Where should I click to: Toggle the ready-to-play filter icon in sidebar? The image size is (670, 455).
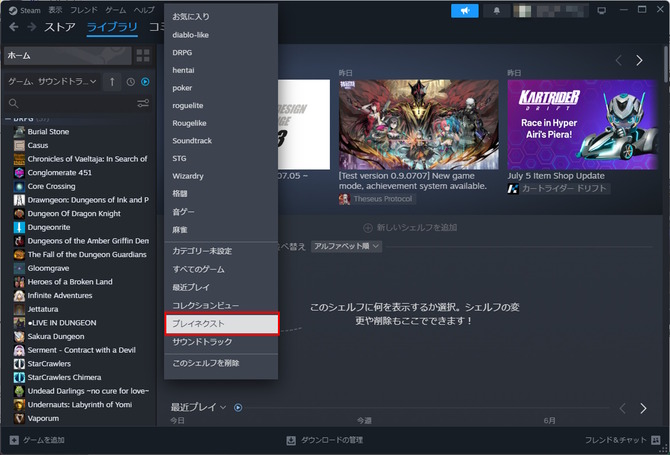[x=145, y=81]
